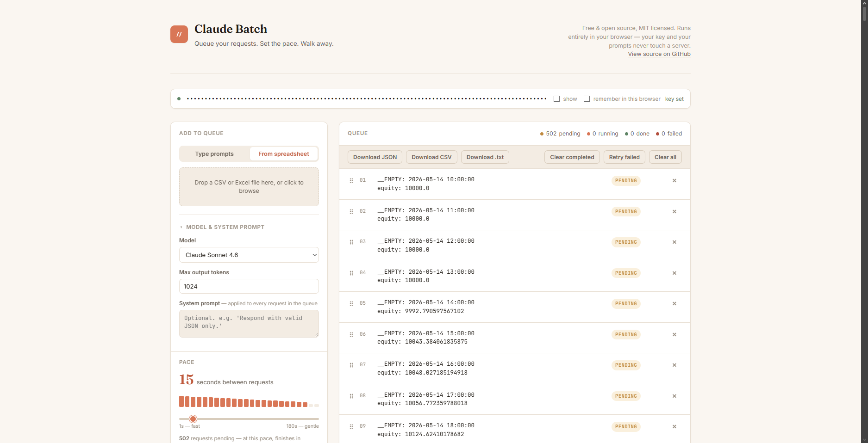Remove queue item 07 with its X
This screenshot has width=868, height=443.
point(674,365)
